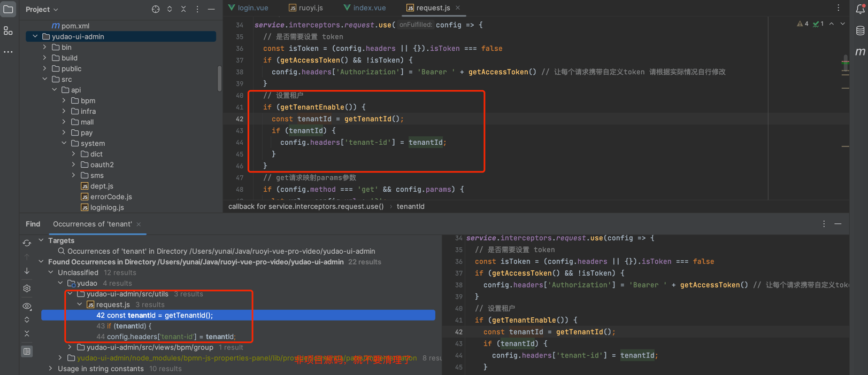Toggle the Preview eye icon in Find panel
Image resolution: width=868 pixels, height=375 pixels.
(x=27, y=306)
